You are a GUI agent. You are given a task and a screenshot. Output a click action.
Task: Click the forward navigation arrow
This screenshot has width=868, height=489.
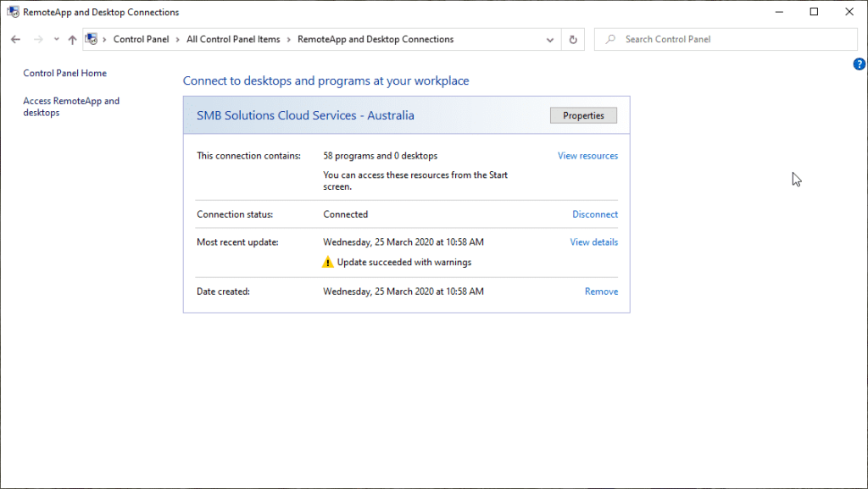pos(38,39)
